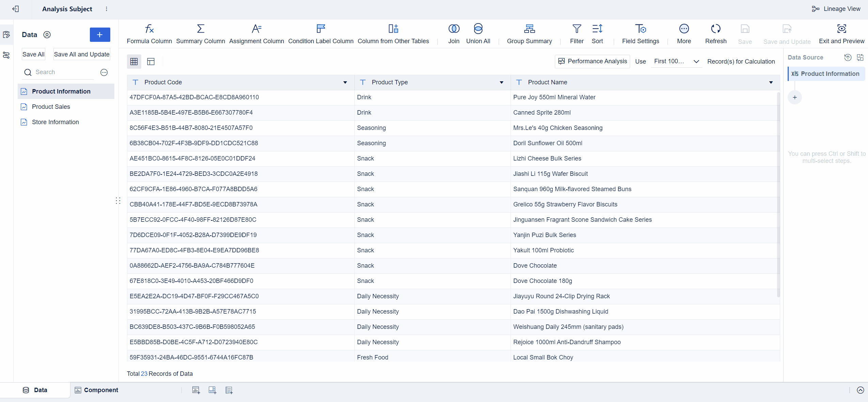
Task: Open Field Settings
Action: pos(640,34)
